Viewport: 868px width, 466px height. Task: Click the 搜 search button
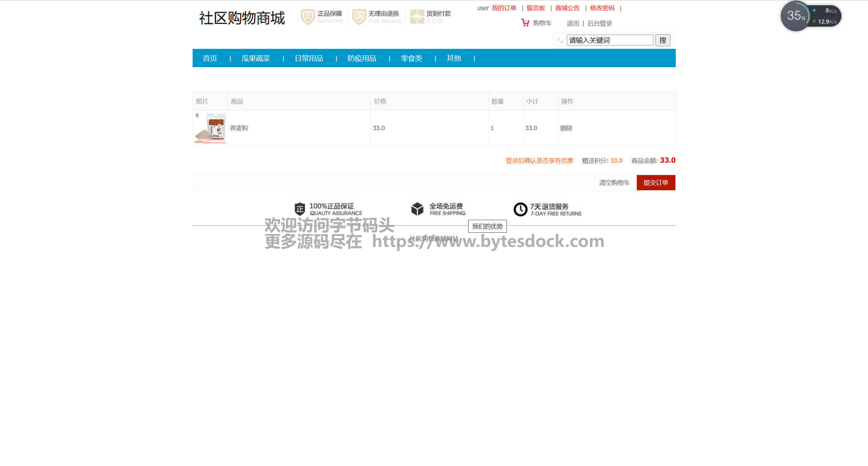click(663, 40)
